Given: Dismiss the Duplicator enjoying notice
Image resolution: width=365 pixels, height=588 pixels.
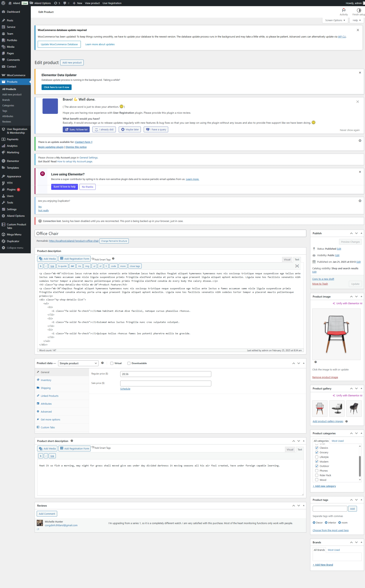Looking at the screenshot, I should [x=360, y=201].
